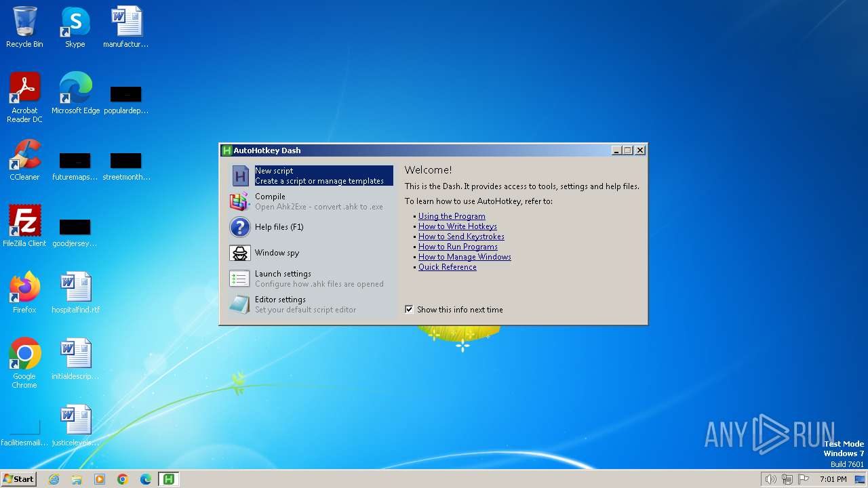
Task: Maximize the AutoHotkey Dash window
Action: (x=627, y=150)
